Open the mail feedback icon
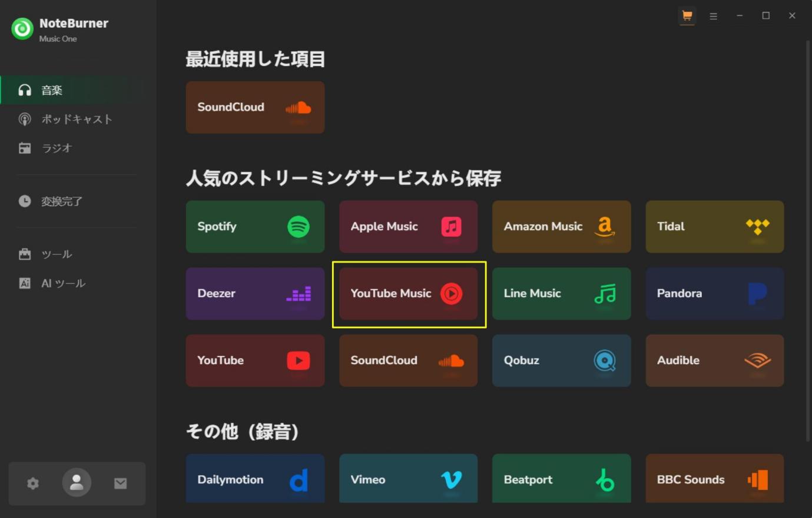The image size is (812, 518). [x=121, y=483]
